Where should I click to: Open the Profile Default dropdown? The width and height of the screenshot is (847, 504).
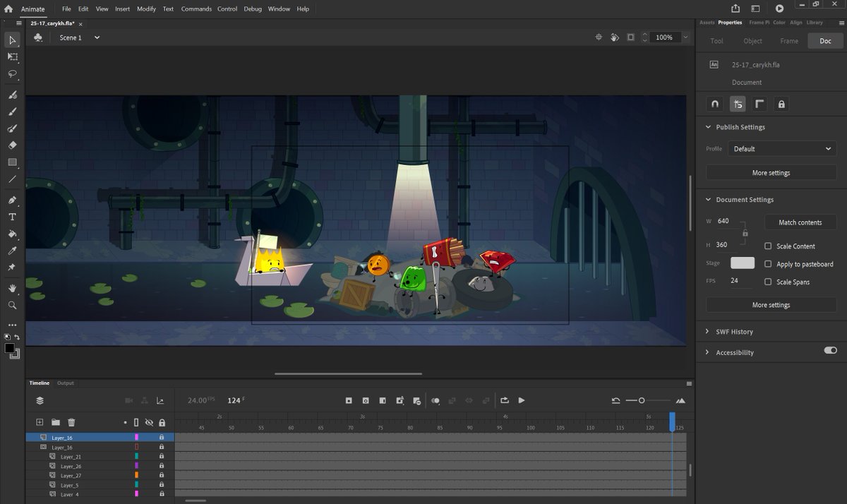pyautogui.click(x=783, y=149)
